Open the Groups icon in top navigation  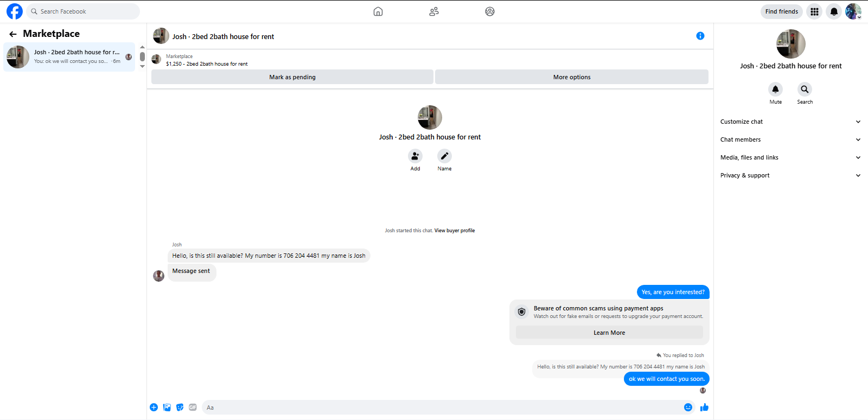[x=490, y=11]
